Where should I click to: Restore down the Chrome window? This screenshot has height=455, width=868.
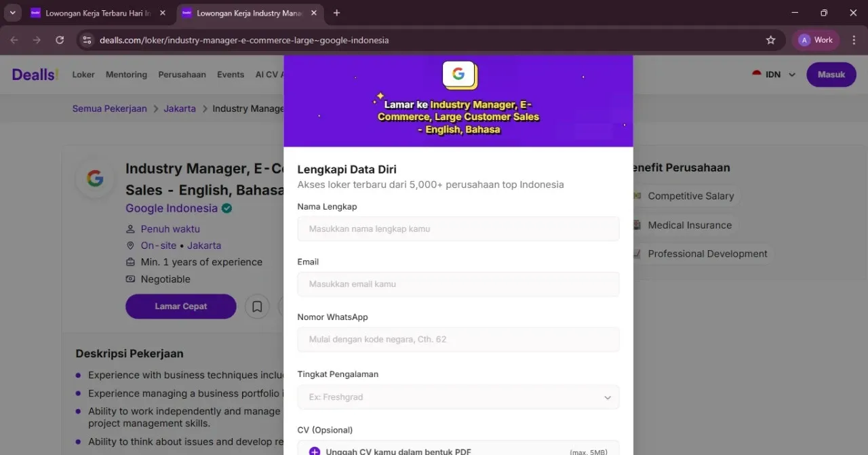(x=824, y=13)
